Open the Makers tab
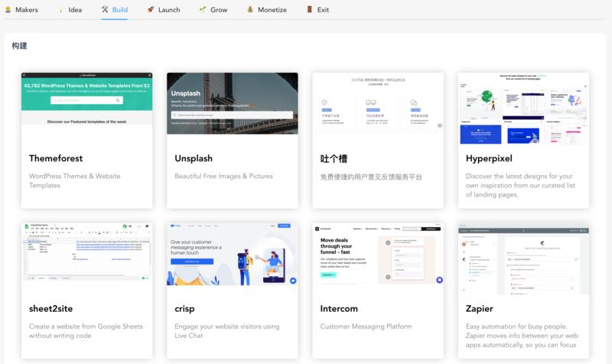This screenshot has height=364, width=612. coord(21,10)
